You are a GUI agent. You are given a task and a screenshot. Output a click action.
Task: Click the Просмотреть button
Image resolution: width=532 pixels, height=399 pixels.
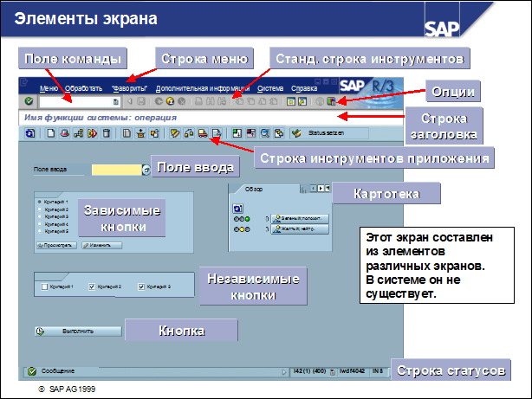[x=57, y=246]
